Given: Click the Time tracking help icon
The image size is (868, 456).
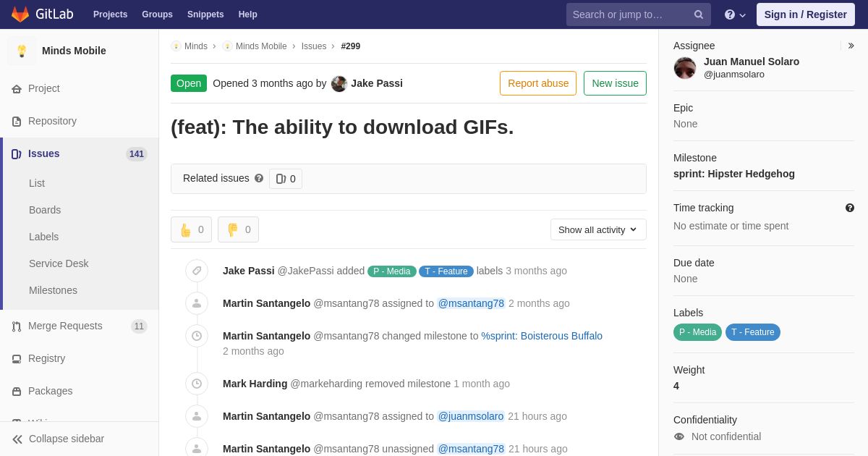Looking at the screenshot, I should coord(850,208).
